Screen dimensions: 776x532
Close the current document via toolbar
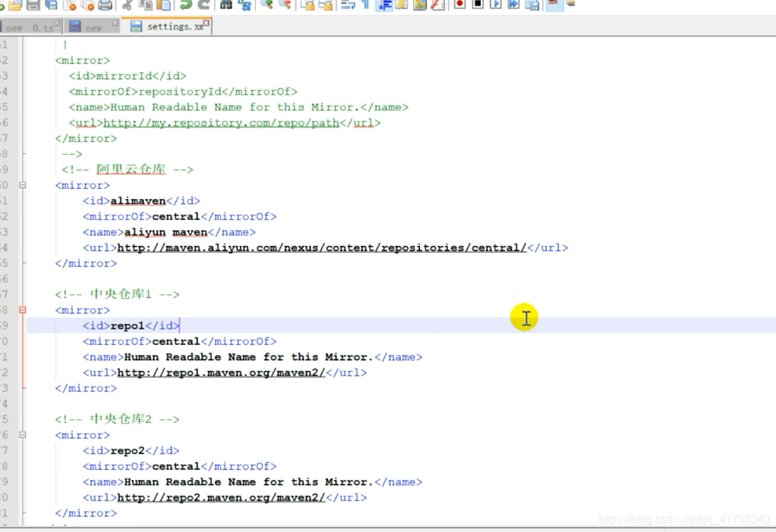click(x=70, y=5)
